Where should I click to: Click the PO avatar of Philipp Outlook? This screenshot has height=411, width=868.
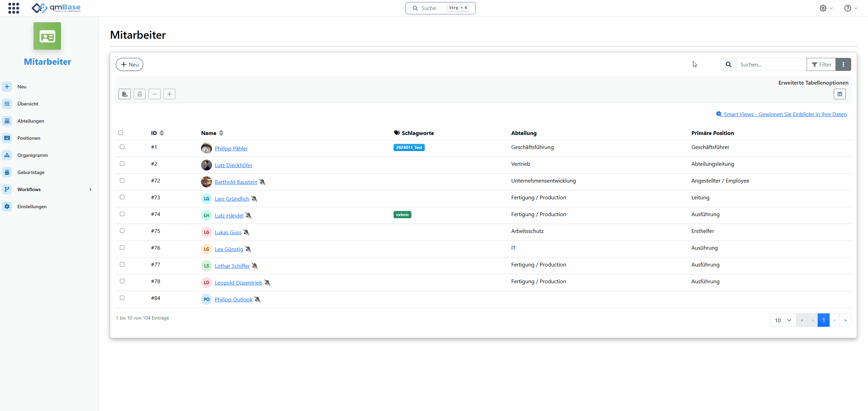(207, 299)
